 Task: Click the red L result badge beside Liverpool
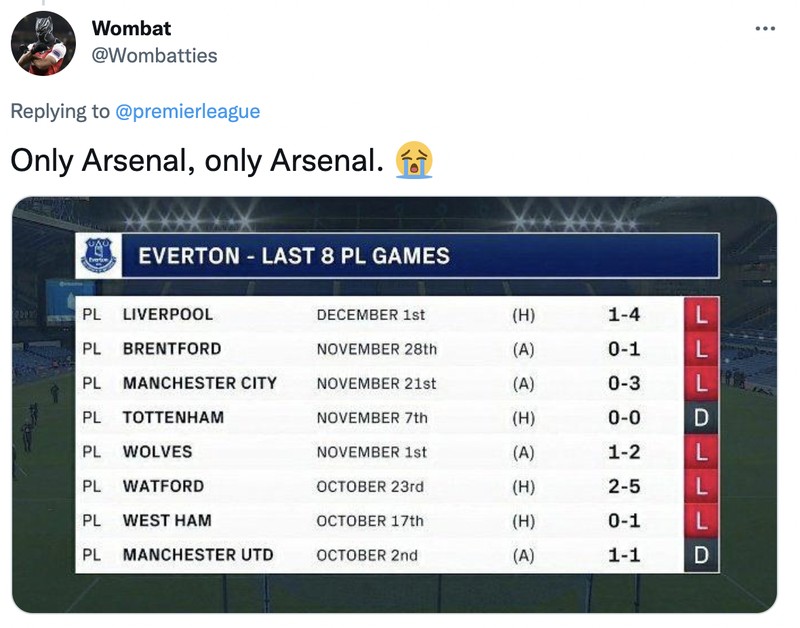[x=701, y=314]
